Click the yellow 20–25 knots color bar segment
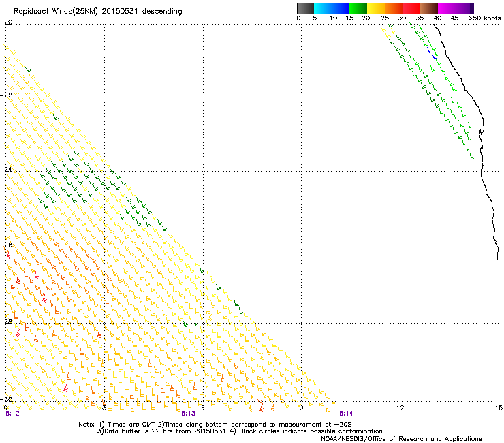This screenshot has height=443, width=504. coord(376,8)
